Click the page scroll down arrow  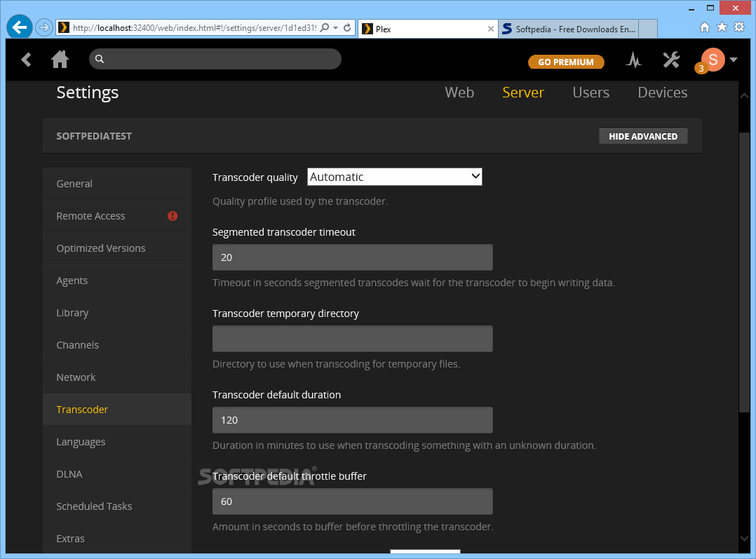(x=745, y=538)
